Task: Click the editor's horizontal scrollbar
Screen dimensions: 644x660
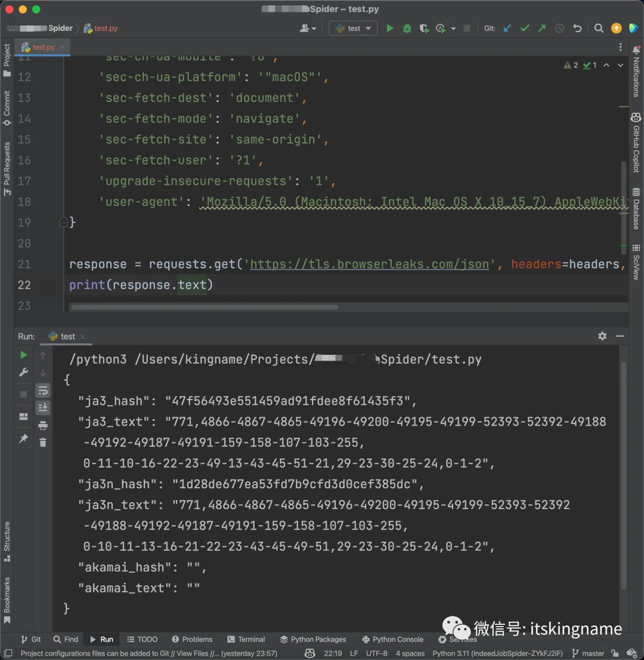Action: (x=205, y=307)
